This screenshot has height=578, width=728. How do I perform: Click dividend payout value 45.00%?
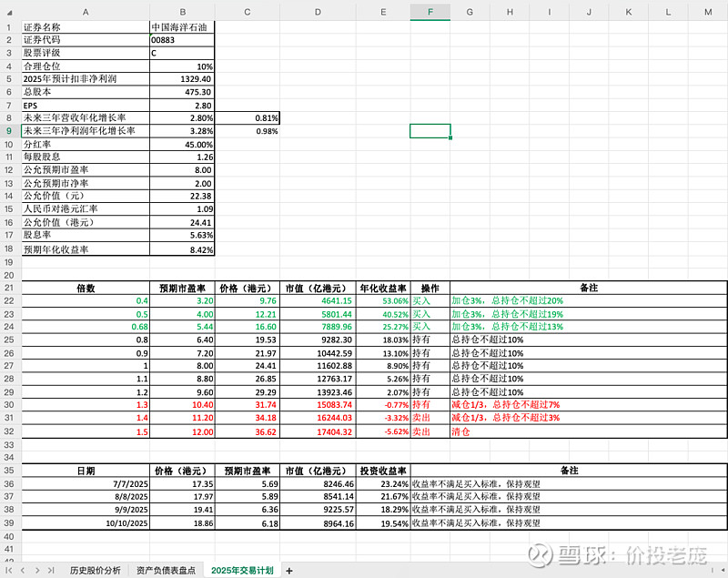(183, 145)
